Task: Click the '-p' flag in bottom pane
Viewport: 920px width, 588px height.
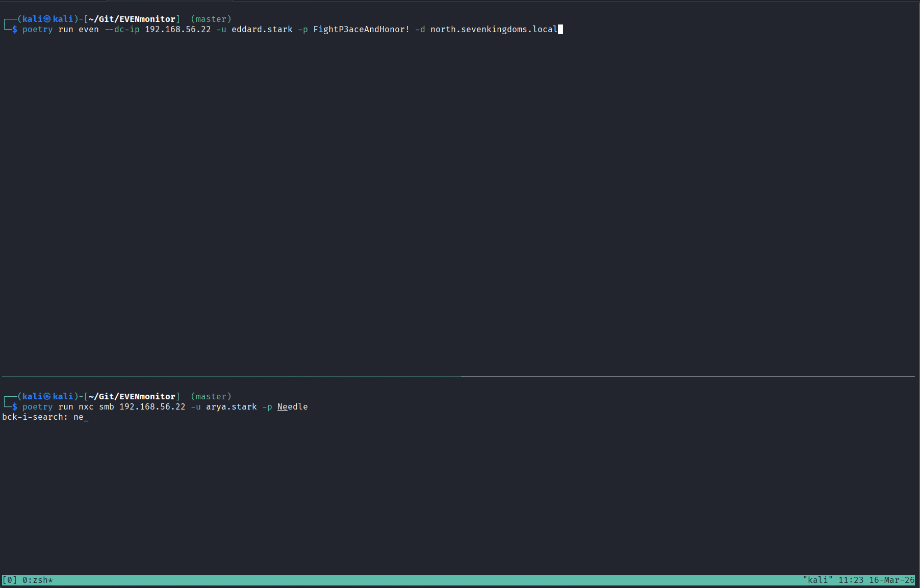Action: tap(267, 406)
